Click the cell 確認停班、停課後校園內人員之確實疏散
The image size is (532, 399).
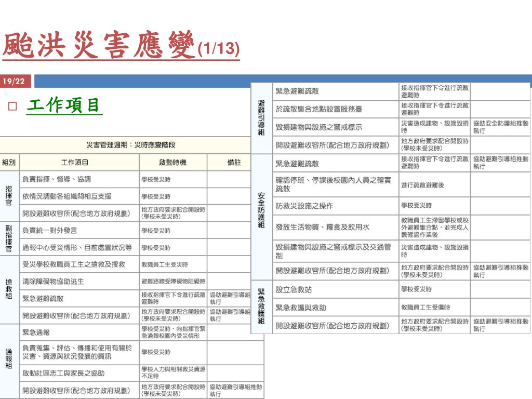point(336,184)
